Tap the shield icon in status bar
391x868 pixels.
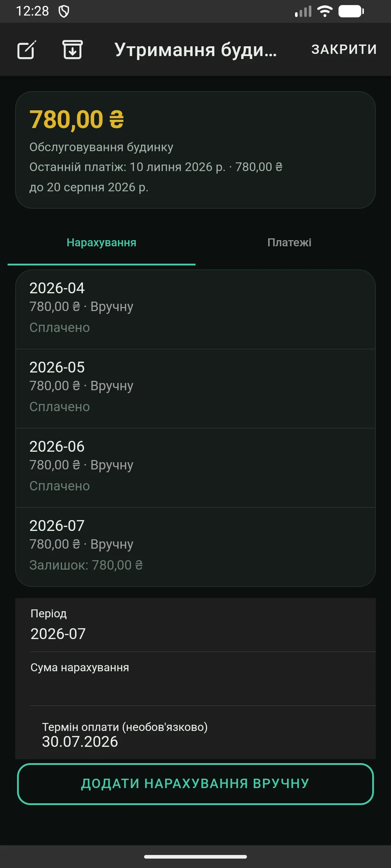(x=64, y=11)
